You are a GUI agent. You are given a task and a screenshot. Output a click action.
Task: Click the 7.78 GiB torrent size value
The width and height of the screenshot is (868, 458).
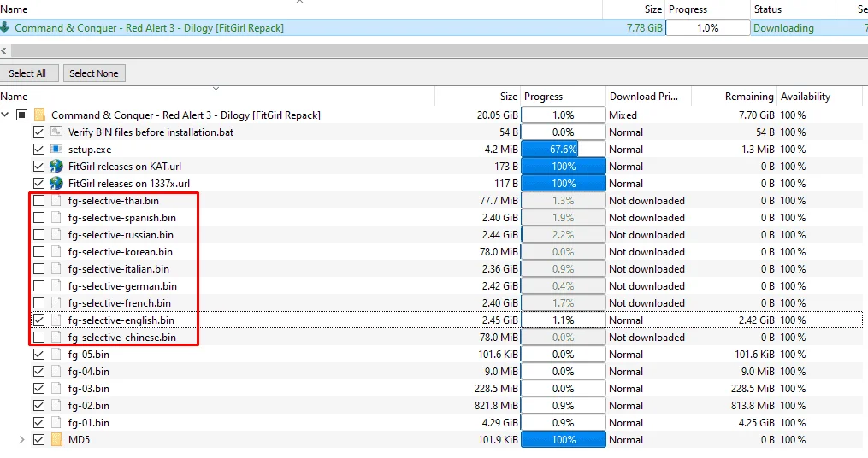click(644, 27)
